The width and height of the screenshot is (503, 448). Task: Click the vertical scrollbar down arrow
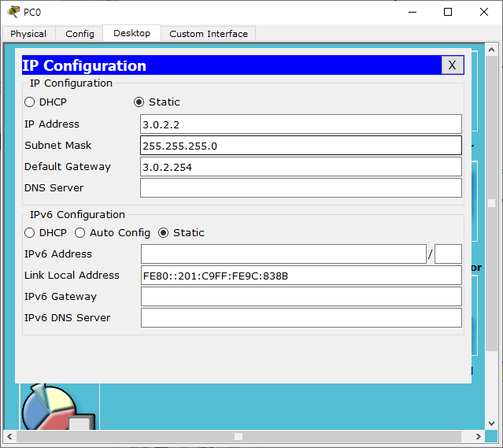click(491, 424)
